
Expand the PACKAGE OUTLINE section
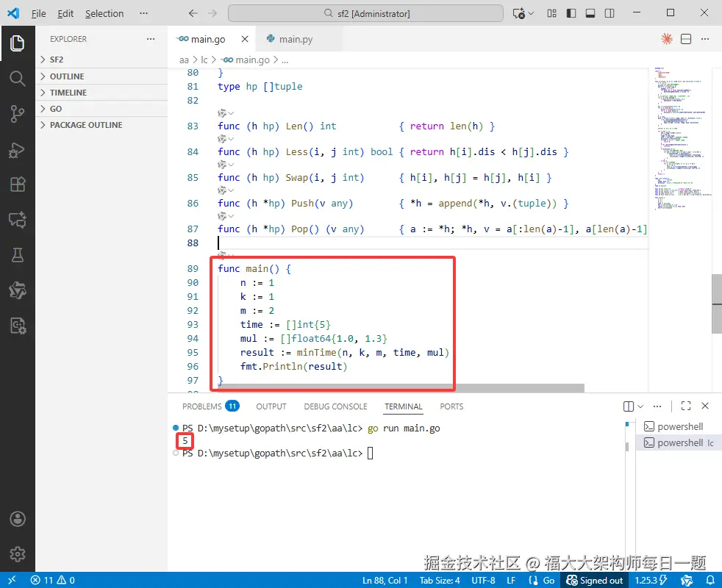[x=101, y=125]
